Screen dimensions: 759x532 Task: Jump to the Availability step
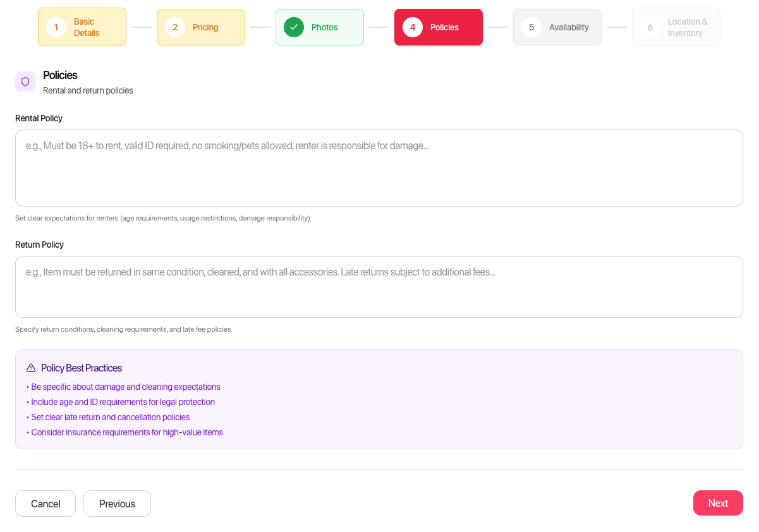[557, 27]
